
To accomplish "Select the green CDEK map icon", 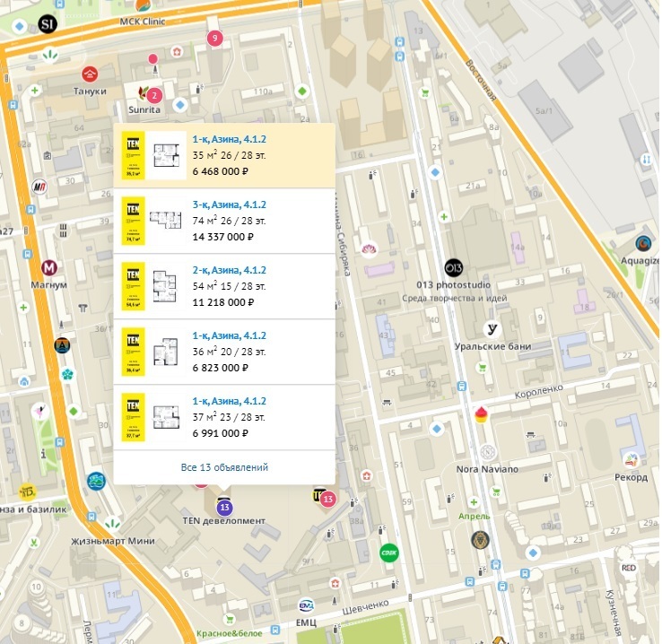I will click(388, 552).
